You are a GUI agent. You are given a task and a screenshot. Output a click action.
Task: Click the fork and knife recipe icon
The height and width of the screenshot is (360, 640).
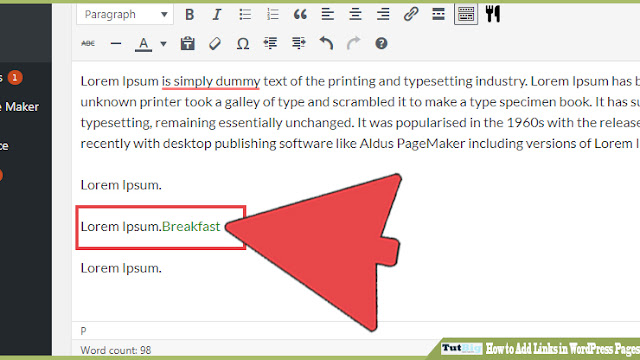493,14
